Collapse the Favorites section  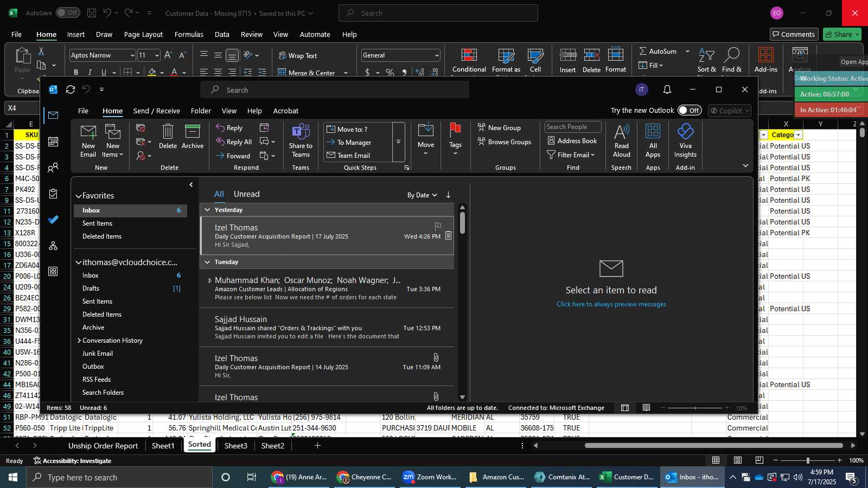tap(79, 196)
